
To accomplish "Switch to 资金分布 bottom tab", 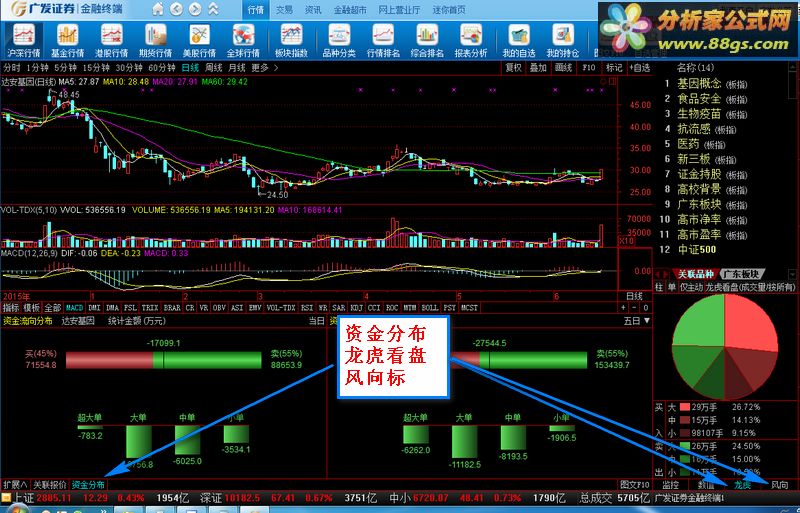I will 88,484.
